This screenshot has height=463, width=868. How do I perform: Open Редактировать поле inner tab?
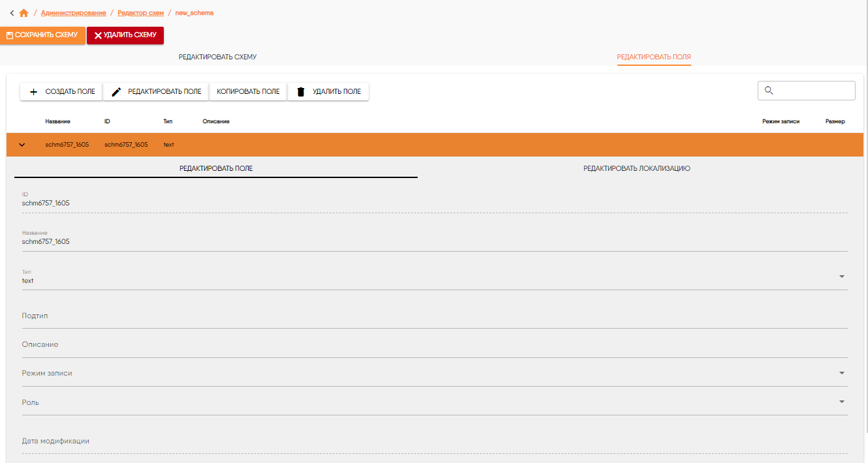pyautogui.click(x=216, y=168)
